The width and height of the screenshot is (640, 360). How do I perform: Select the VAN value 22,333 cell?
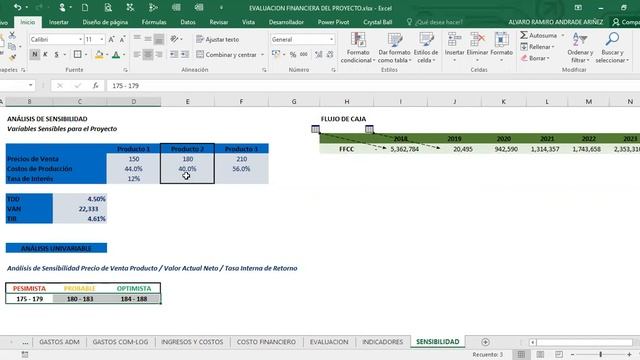[80, 209]
